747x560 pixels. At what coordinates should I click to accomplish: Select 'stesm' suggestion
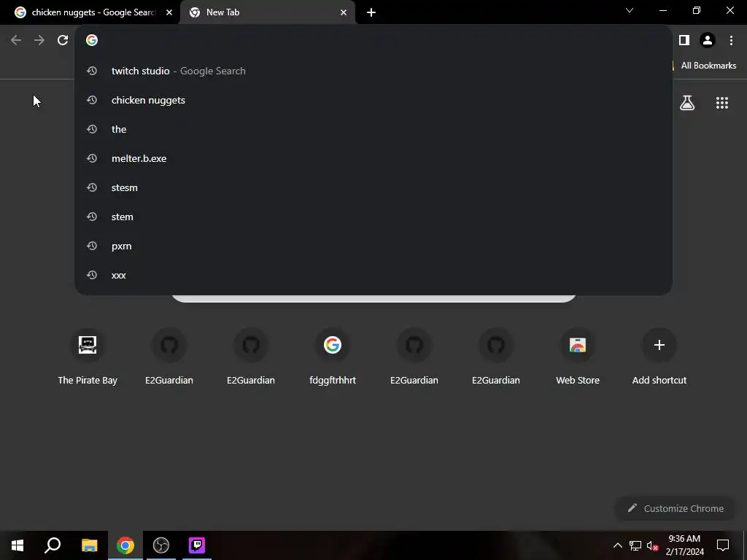373,187
